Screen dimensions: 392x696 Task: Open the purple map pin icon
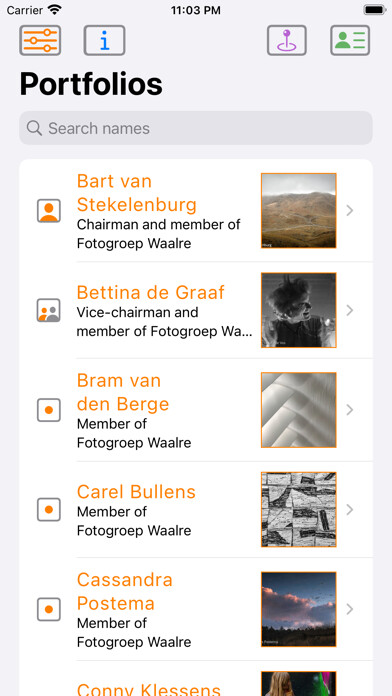tap(287, 40)
